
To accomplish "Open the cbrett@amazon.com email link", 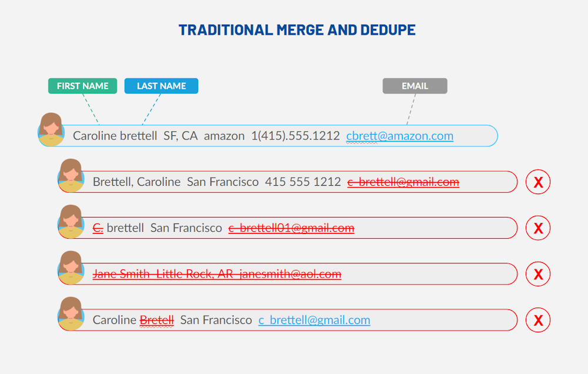I will coord(399,136).
